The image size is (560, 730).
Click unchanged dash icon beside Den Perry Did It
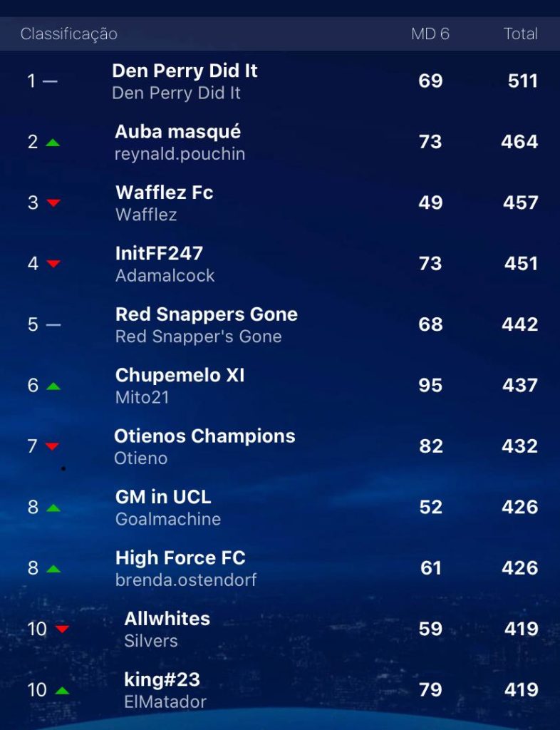tap(51, 81)
